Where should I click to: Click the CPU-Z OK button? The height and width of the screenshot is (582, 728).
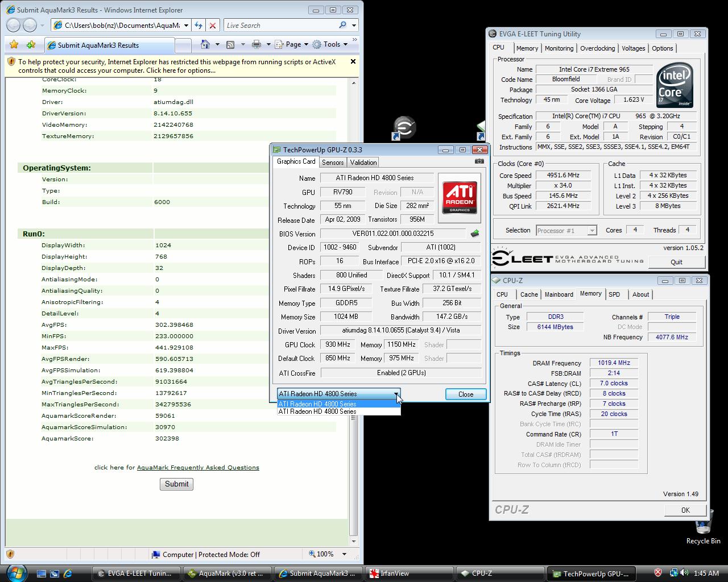click(685, 510)
